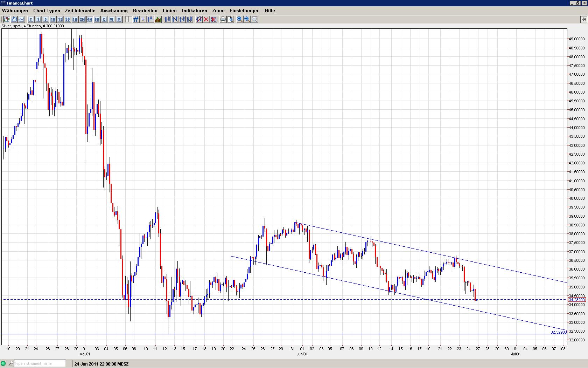Open the Zeit Intervalle menu
Screen dimensions: 588x368
pyautogui.click(x=80, y=11)
